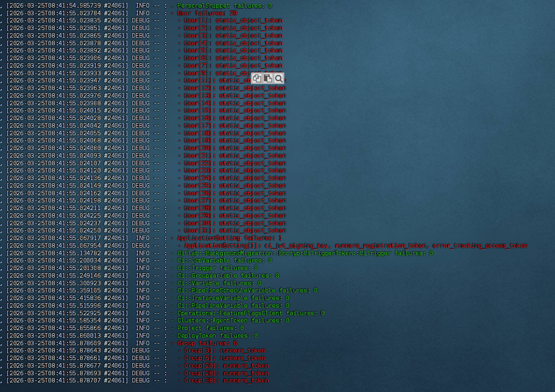
Task: Click the 'User[26]: static_object_token' entry
Action: [235, 193]
